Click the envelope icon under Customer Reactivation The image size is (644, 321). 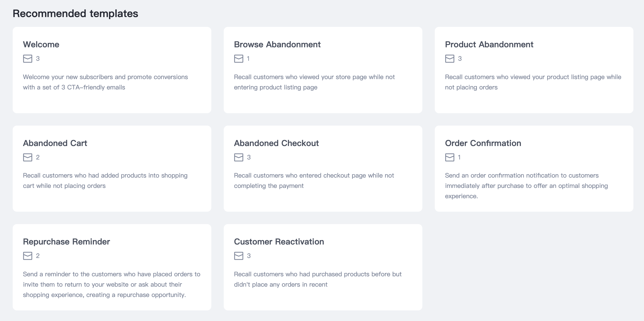pos(238,256)
